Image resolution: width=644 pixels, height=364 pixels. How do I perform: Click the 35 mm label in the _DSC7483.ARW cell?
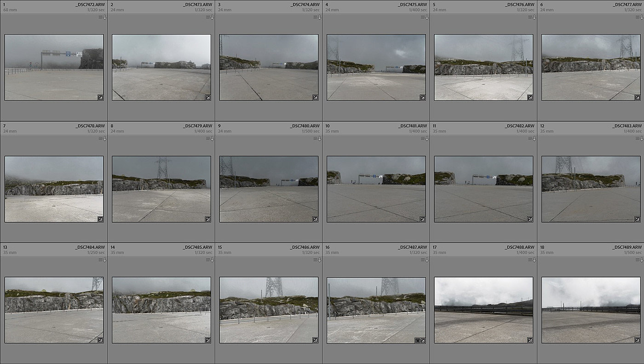click(547, 131)
